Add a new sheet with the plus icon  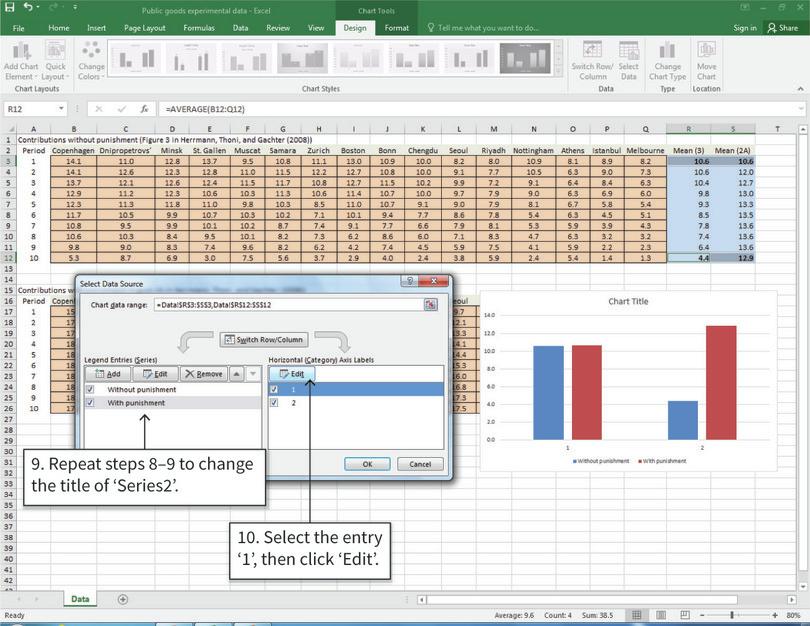coord(123,599)
